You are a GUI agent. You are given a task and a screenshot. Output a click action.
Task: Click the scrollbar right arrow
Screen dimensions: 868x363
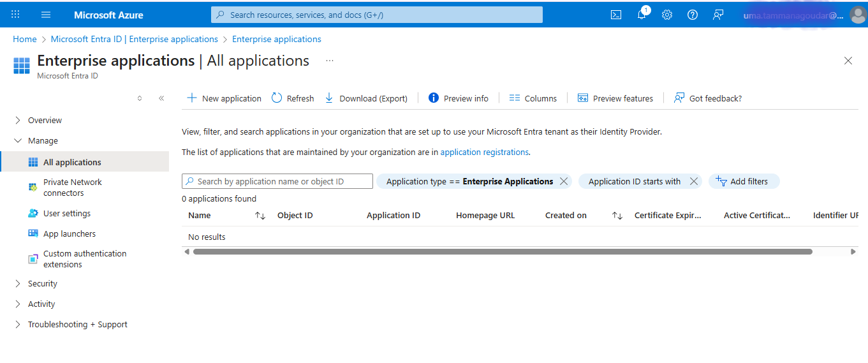pos(853,252)
